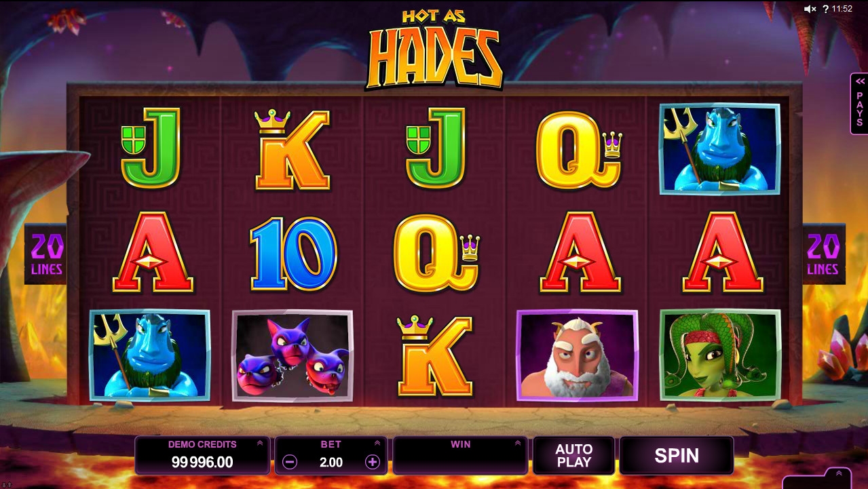Screen dimensions: 868x489
Task: Select the Cerberus three-headed dog symbol
Action: (293, 355)
